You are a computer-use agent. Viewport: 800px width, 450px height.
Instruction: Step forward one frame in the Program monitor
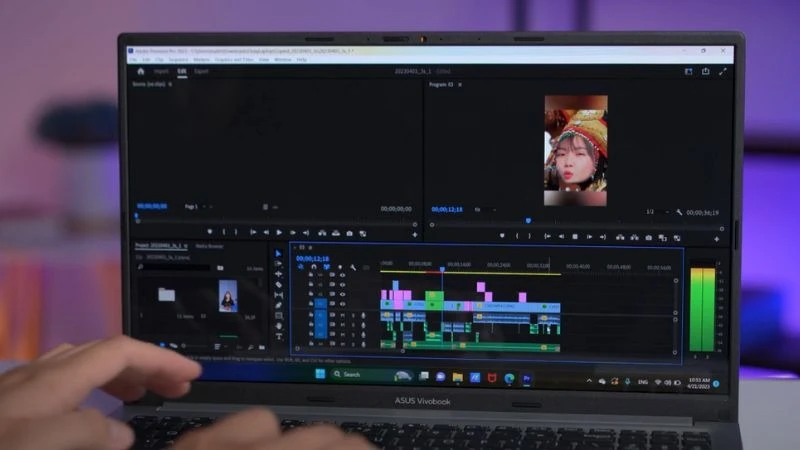tap(589, 237)
